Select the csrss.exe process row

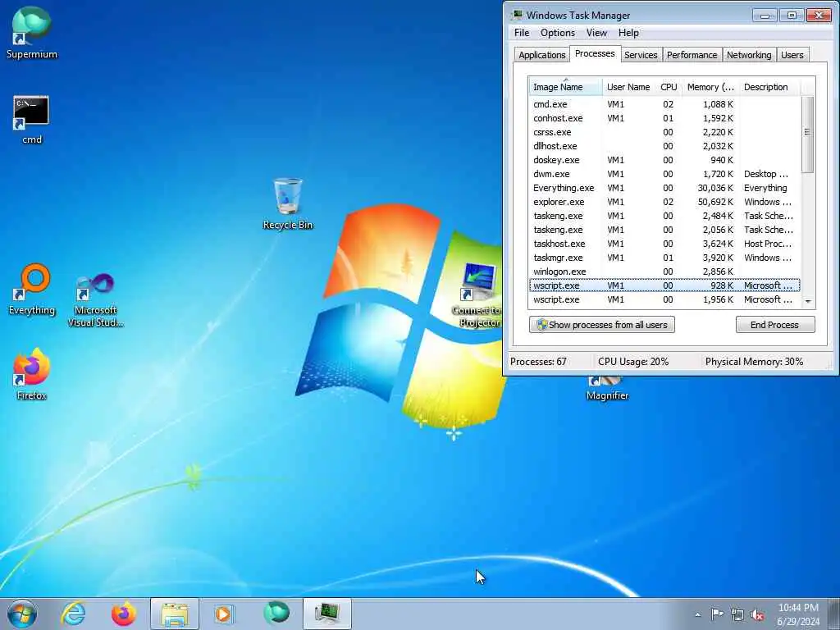664,132
